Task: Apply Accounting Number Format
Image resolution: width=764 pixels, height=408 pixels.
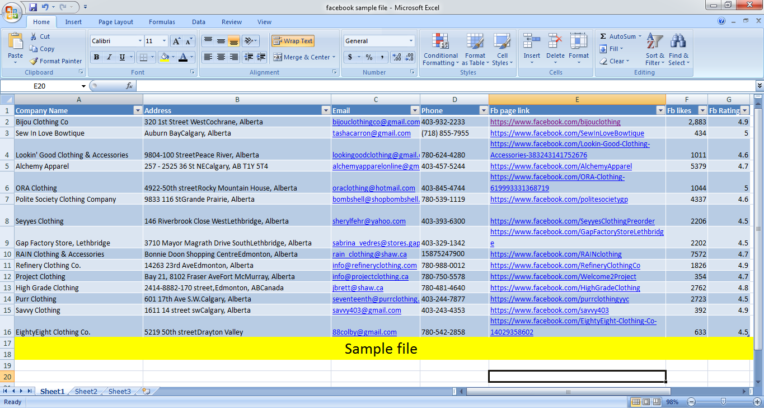Action: point(350,57)
